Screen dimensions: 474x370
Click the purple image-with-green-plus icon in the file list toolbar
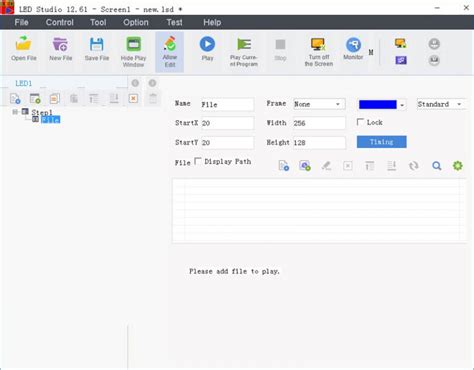(x=305, y=165)
